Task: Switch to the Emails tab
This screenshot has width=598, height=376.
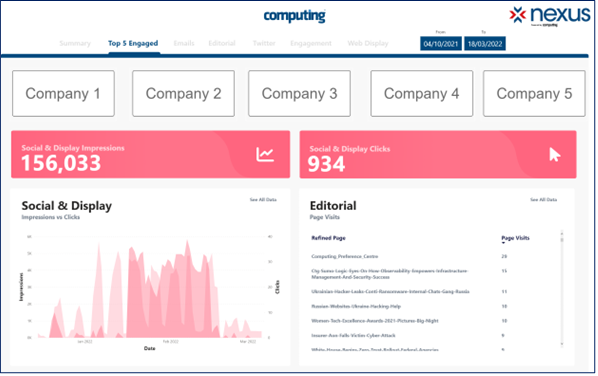Action: click(184, 43)
